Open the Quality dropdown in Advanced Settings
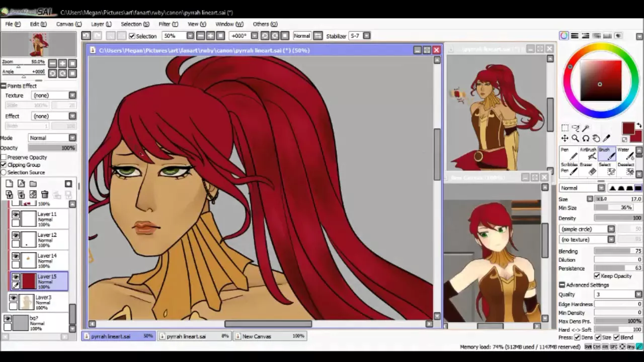Screen dimensions: 644x362 click(x=638, y=295)
